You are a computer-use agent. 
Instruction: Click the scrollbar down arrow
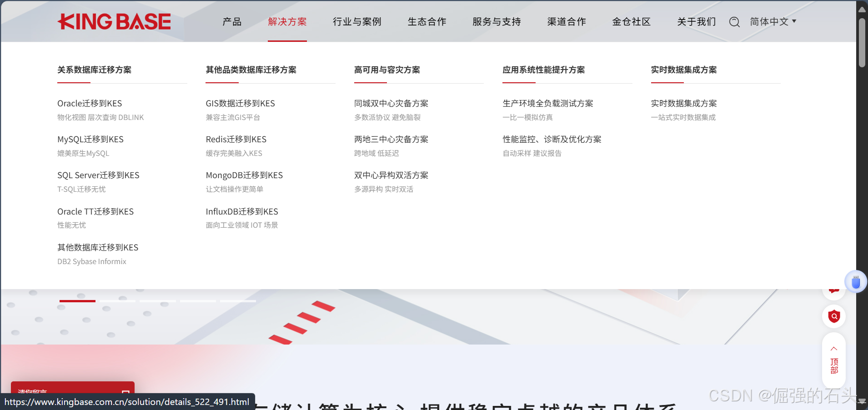pos(862,401)
